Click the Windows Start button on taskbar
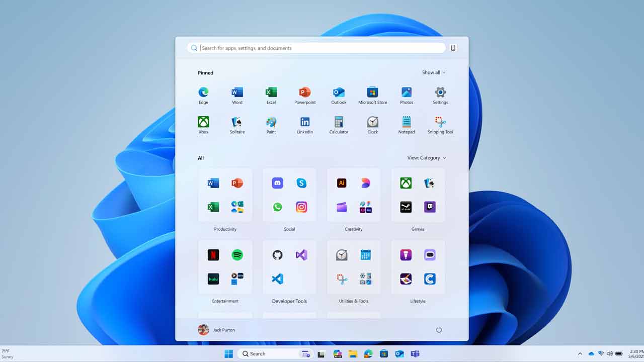Image resolution: width=644 pixels, height=362 pixels. (228, 353)
